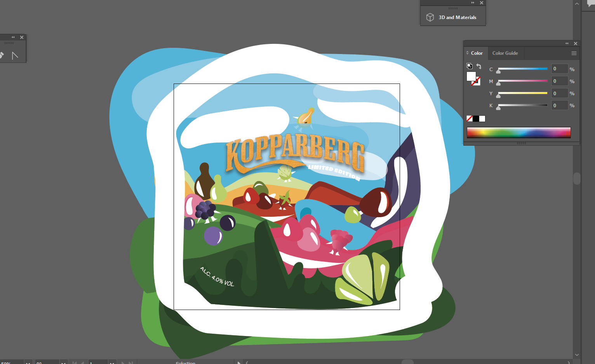Image resolution: width=595 pixels, height=364 pixels.
Task: Go to the last artboard
Action: pyautogui.click(x=131, y=362)
